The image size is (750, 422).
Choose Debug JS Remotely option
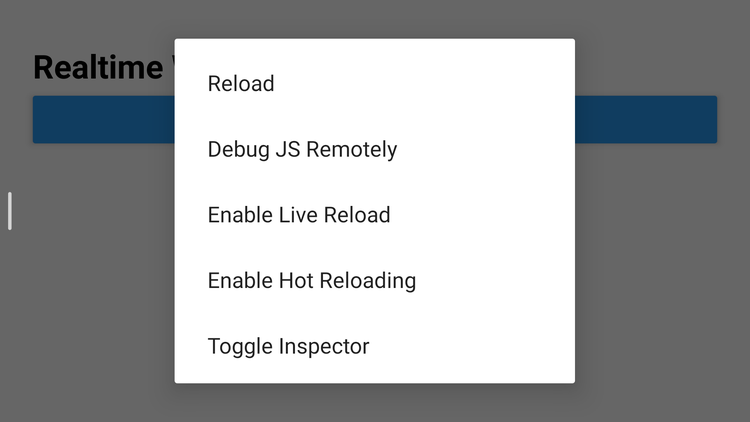pos(375,149)
